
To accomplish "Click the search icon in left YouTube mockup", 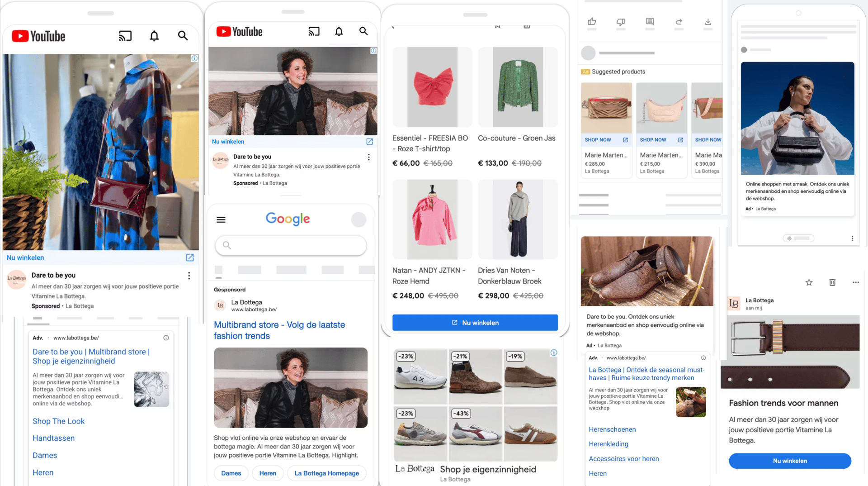I will coord(183,36).
